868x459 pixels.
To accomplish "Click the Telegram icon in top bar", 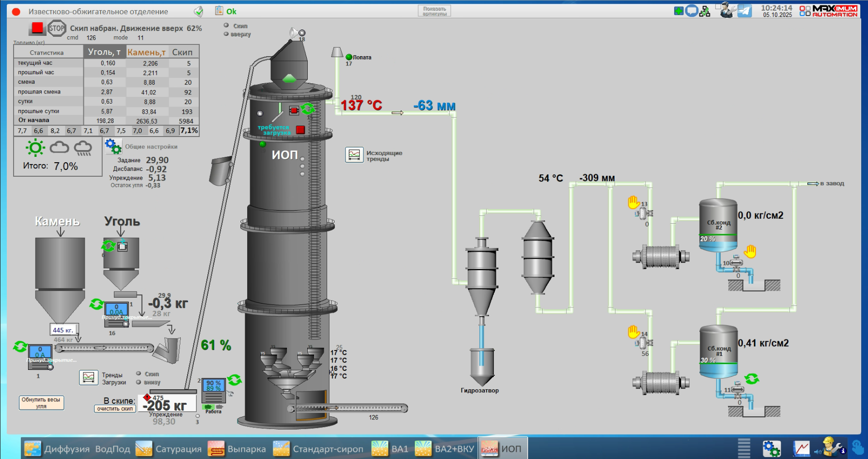I will coord(744,11).
